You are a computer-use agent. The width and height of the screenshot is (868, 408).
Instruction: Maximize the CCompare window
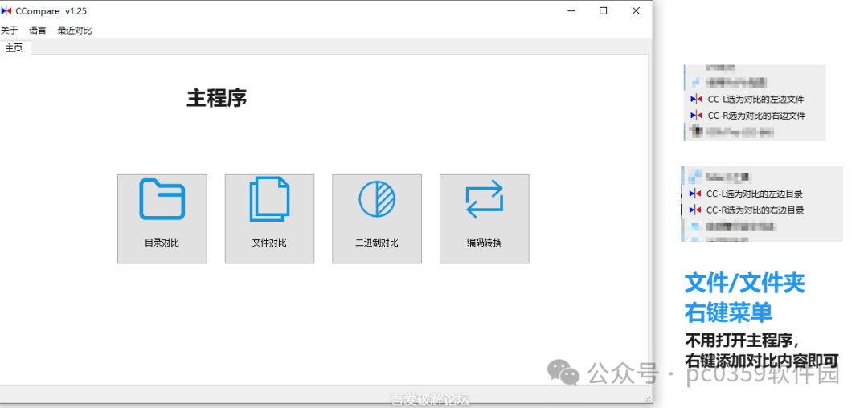(x=603, y=11)
